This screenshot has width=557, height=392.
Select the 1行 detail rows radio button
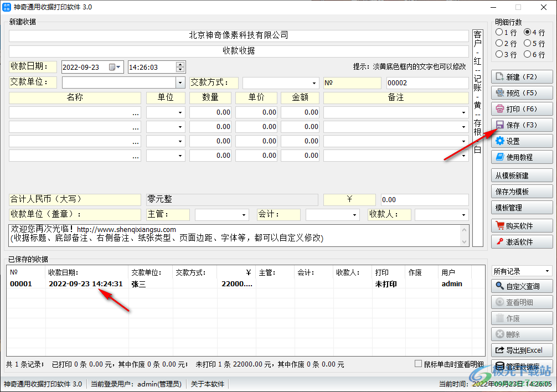click(500, 33)
